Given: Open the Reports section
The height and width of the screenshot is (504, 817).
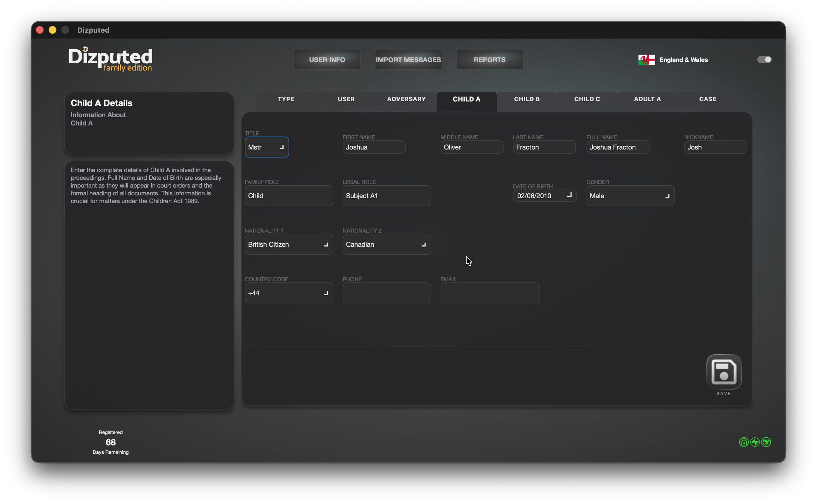Looking at the screenshot, I should [x=489, y=60].
